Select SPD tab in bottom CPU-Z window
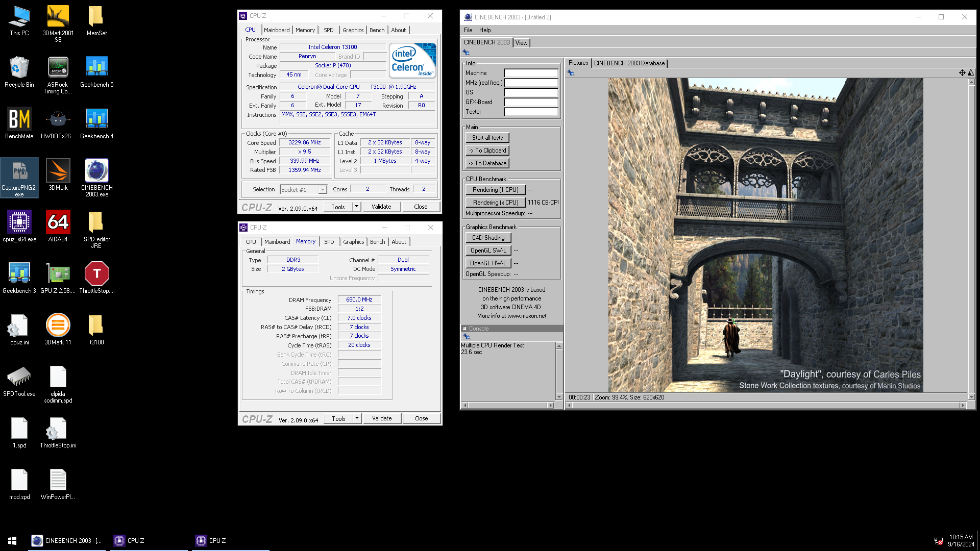This screenshot has width=980, height=551. (329, 242)
